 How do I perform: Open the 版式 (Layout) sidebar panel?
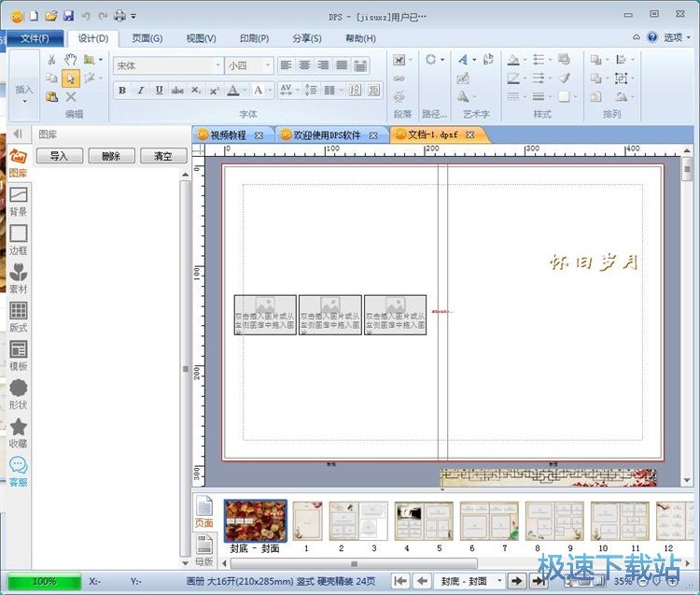[18, 317]
